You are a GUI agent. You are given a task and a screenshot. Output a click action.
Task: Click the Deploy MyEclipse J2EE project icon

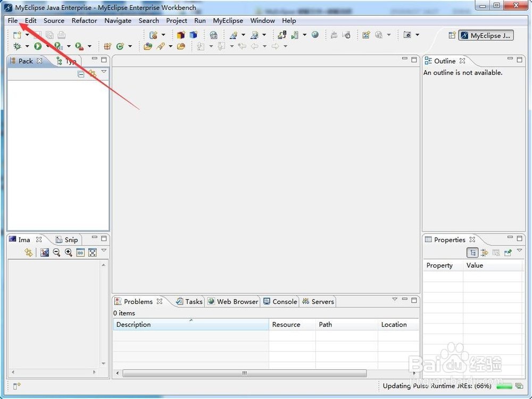coord(281,35)
